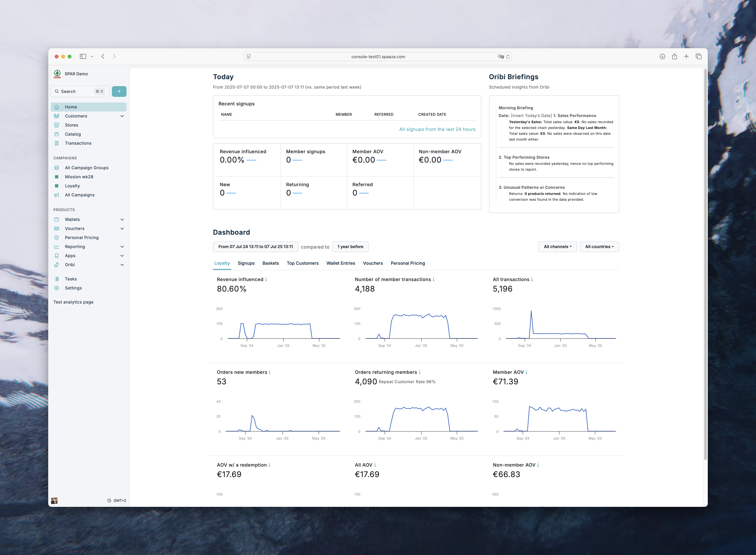Toggle the Safari sidebar button
This screenshot has height=555, width=756.
(83, 56)
